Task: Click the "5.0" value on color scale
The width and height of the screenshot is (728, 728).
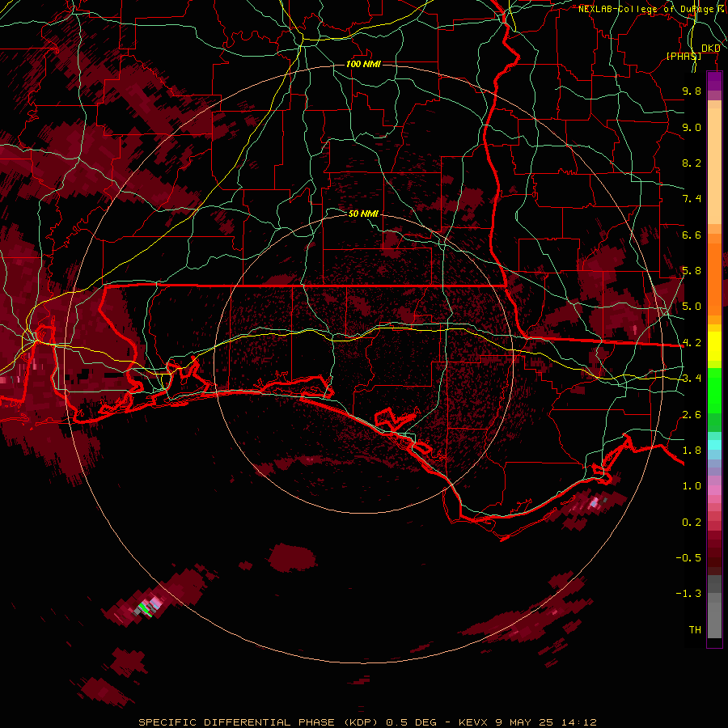Action: pyautogui.click(x=692, y=307)
